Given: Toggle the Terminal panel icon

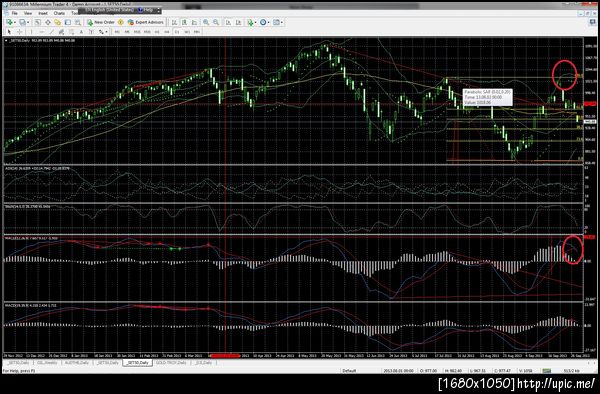Looking at the screenshot, I should [68, 22].
